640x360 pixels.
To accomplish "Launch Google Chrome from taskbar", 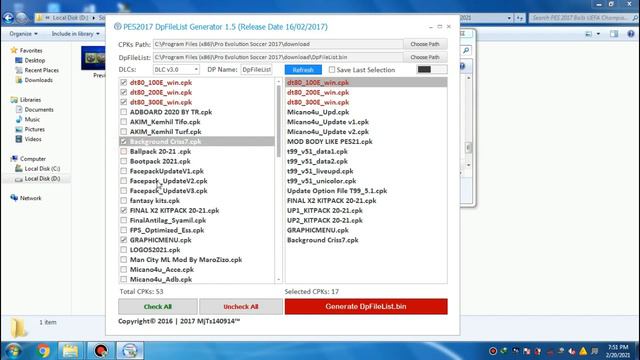I will [42, 351].
